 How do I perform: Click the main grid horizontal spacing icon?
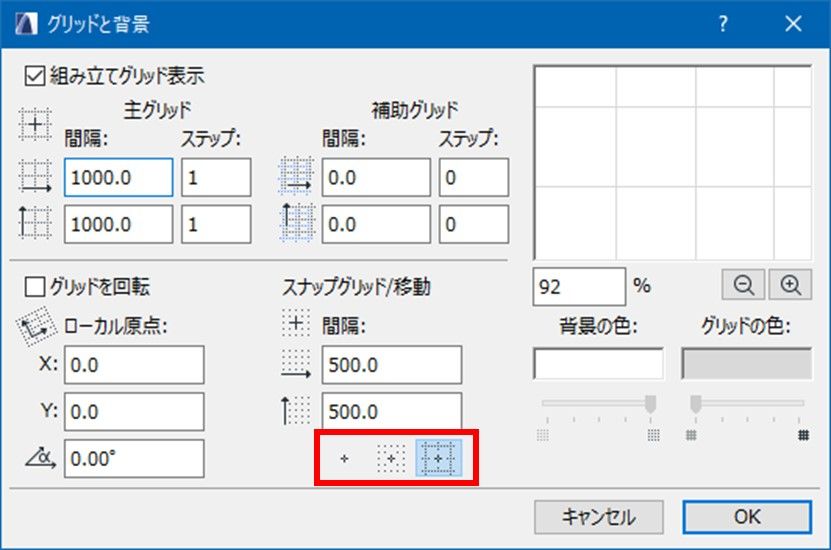point(35,176)
